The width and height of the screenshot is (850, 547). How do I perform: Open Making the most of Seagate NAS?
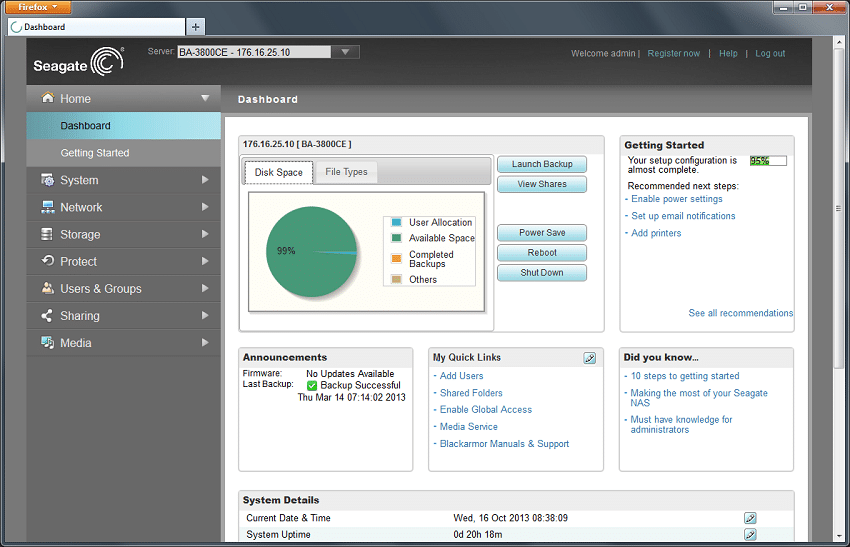point(699,398)
